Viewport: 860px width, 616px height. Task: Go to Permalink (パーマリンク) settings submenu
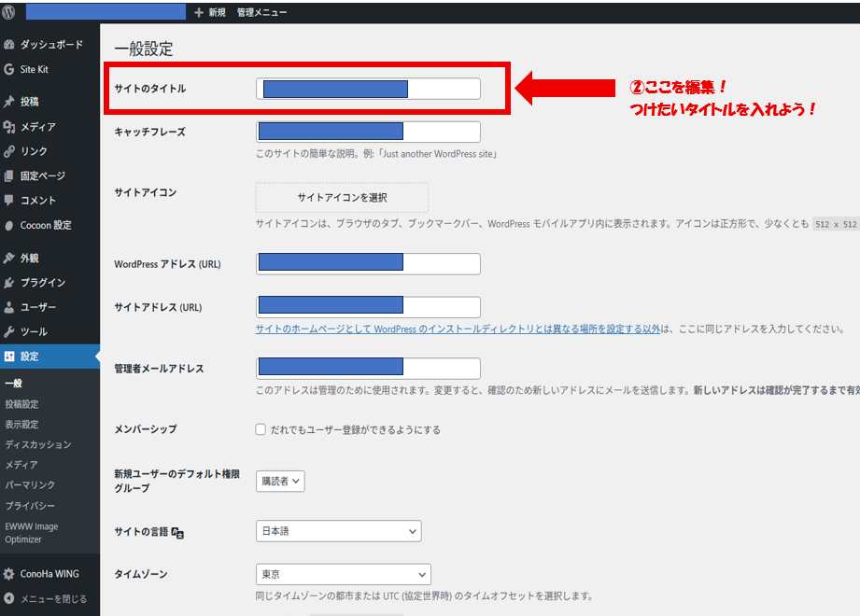[30, 485]
